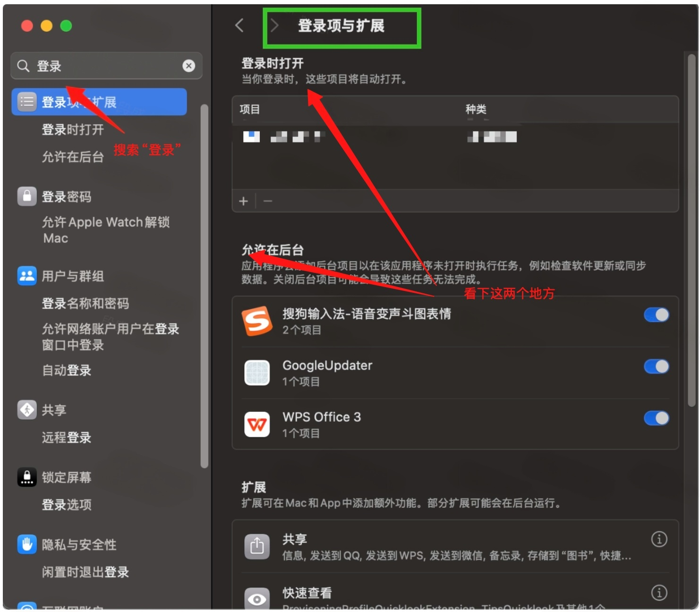The width and height of the screenshot is (700, 612).
Task: Toggle WPS Office 3 background permission
Action: 656,418
